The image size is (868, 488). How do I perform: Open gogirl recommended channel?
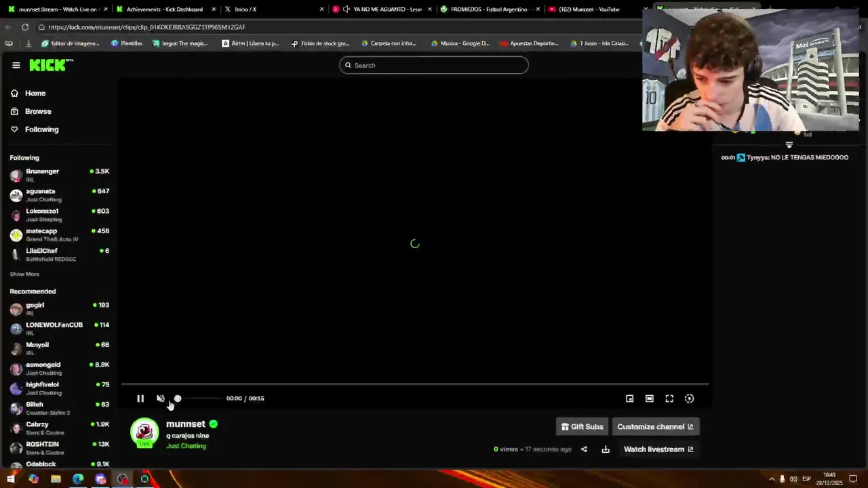pyautogui.click(x=60, y=309)
